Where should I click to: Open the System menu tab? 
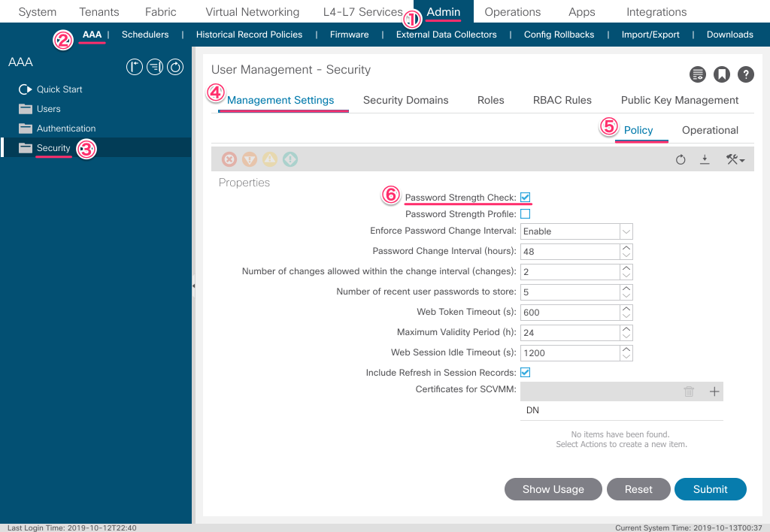pyautogui.click(x=38, y=12)
